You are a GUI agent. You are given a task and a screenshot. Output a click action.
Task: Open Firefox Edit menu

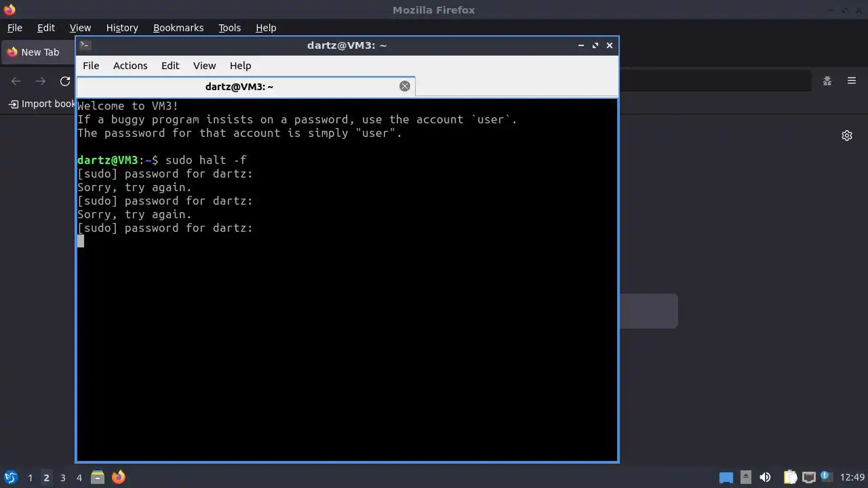pos(46,28)
